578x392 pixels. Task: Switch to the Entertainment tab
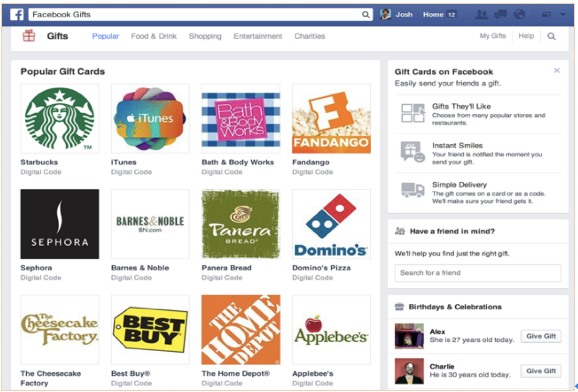click(x=258, y=36)
